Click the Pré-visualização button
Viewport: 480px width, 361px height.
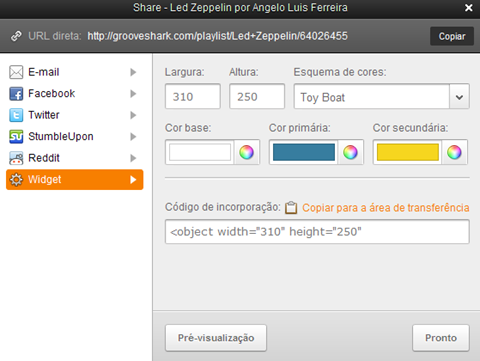(x=216, y=338)
